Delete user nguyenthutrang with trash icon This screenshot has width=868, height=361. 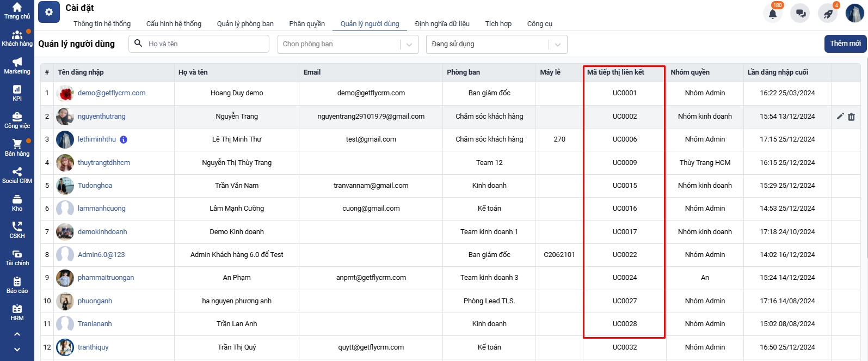pyautogui.click(x=852, y=117)
